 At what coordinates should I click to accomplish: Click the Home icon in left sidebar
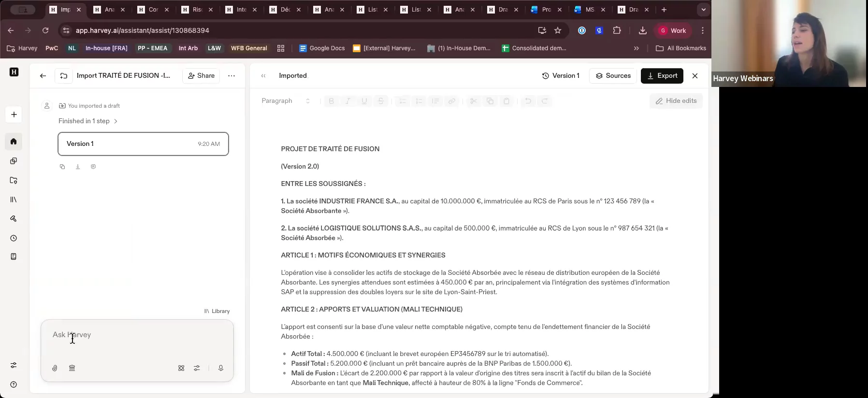[14, 142]
